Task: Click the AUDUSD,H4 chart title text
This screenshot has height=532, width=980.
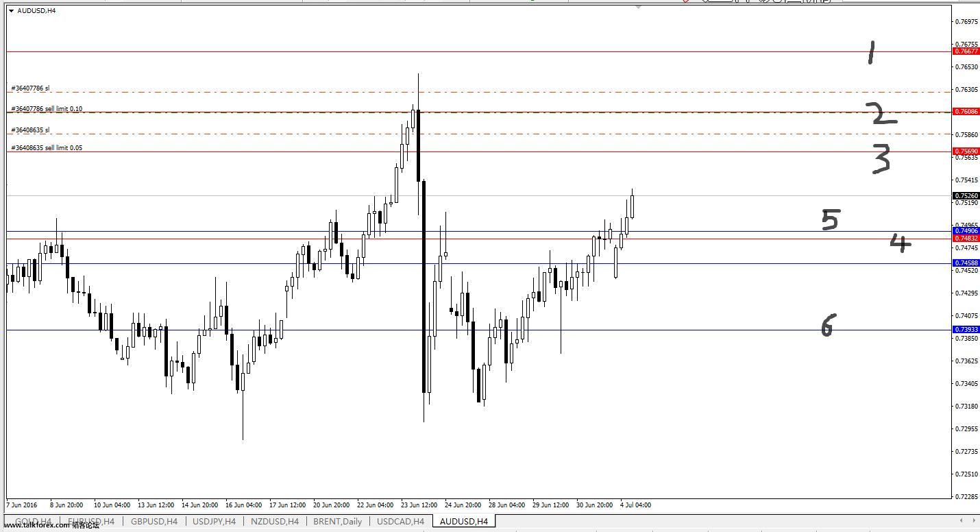Action: point(37,11)
